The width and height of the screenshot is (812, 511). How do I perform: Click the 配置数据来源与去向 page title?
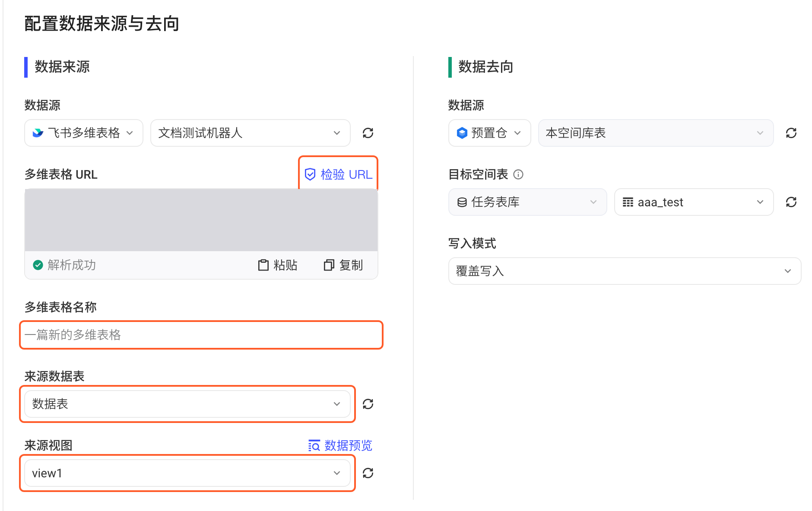(102, 23)
